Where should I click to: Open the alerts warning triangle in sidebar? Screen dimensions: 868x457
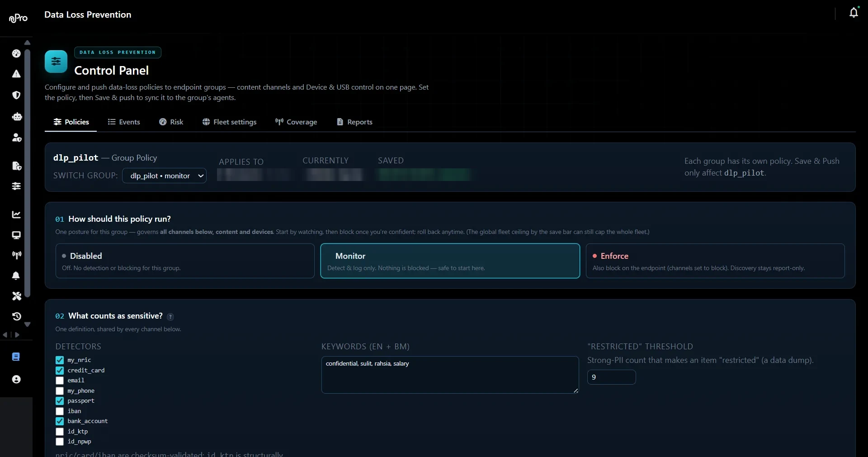pyautogui.click(x=16, y=74)
